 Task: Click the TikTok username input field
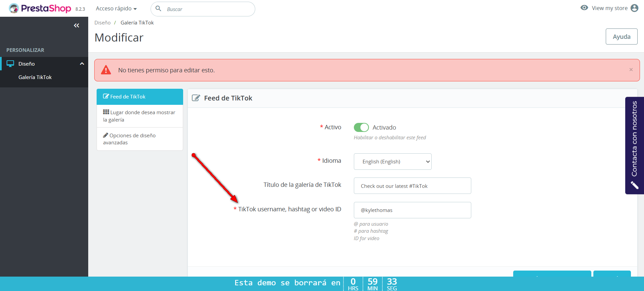412,210
